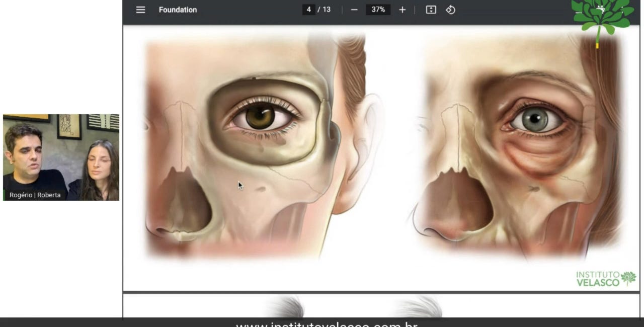Click the 37% zoom level field
The height and width of the screenshot is (327, 644).
click(378, 10)
